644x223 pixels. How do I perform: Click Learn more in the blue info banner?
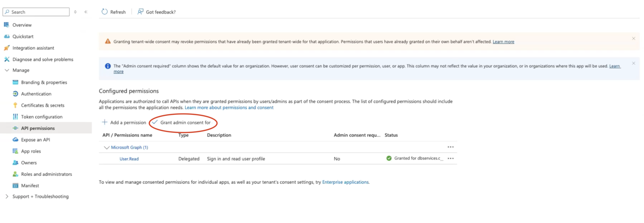(x=615, y=66)
